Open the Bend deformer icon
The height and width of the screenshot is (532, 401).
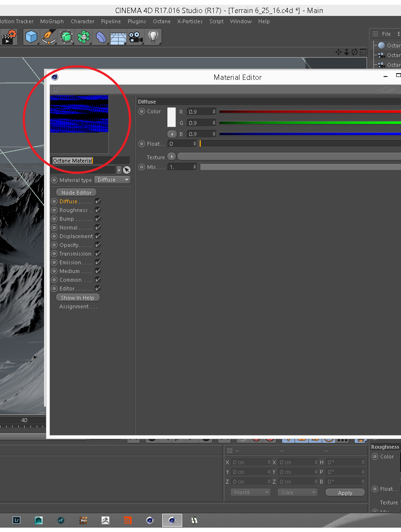[101, 37]
